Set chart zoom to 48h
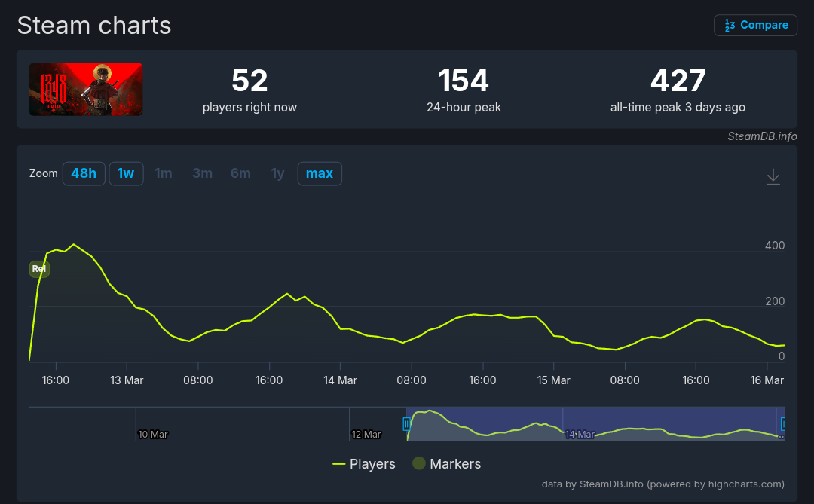The image size is (814, 504). [84, 173]
